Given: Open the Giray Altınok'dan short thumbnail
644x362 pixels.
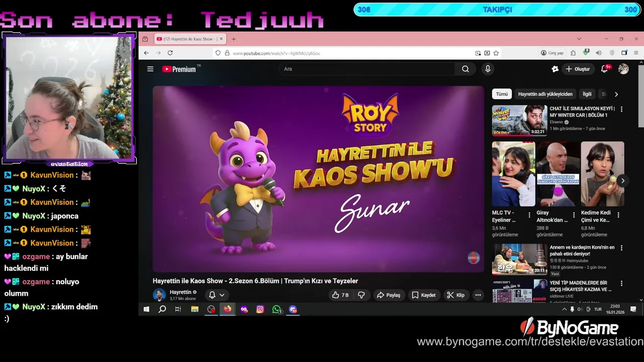Looking at the screenshot, I should (x=558, y=174).
